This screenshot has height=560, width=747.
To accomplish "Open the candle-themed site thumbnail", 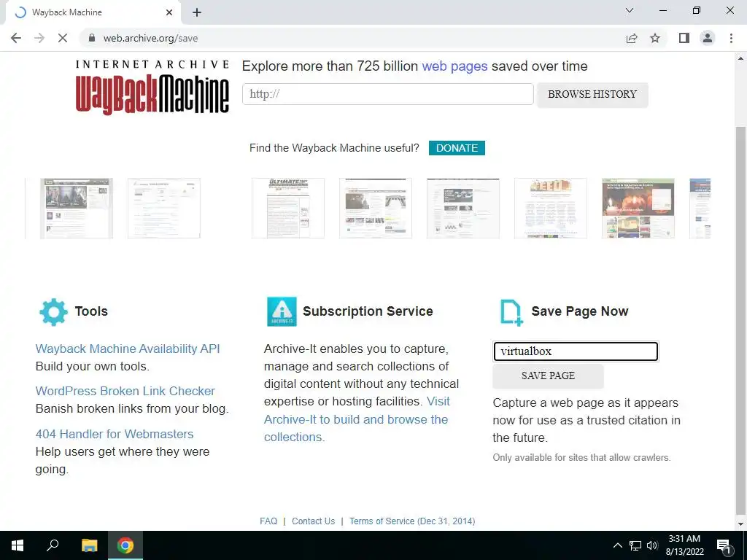I will coord(638,208).
